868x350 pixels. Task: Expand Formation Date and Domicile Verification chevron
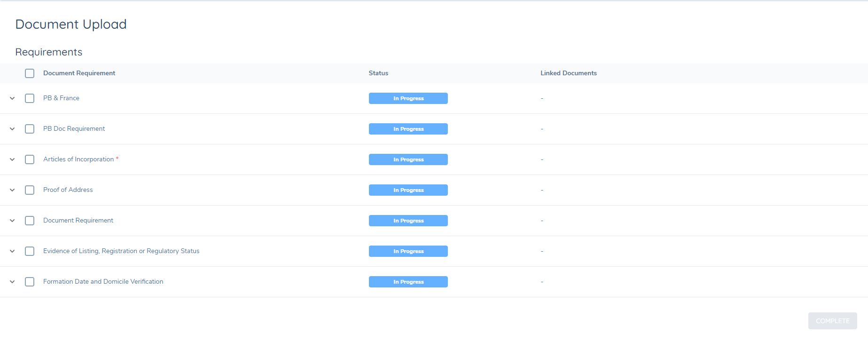(12, 282)
